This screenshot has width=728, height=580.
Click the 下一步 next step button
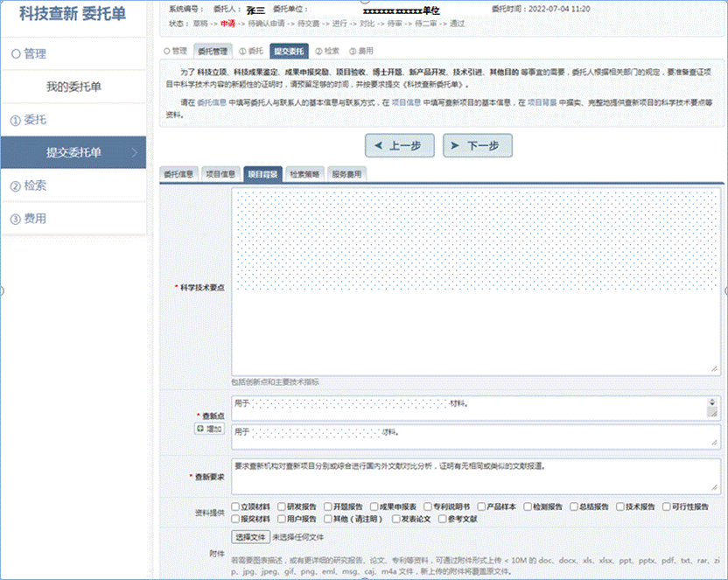[477, 146]
